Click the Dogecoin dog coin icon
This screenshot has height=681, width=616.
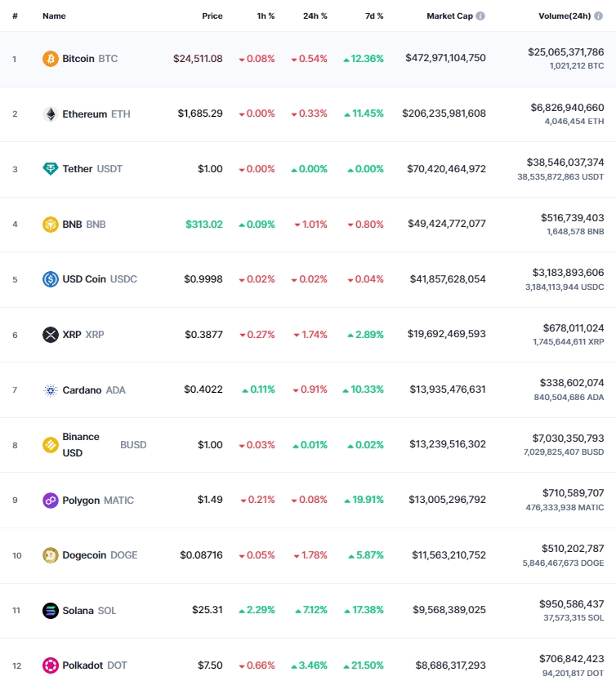[x=51, y=555]
